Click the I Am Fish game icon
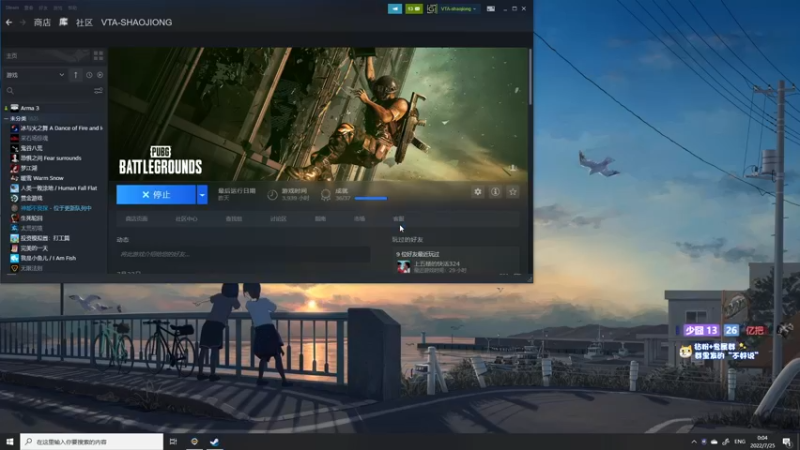800x450 pixels. pyautogui.click(x=14, y=258)
